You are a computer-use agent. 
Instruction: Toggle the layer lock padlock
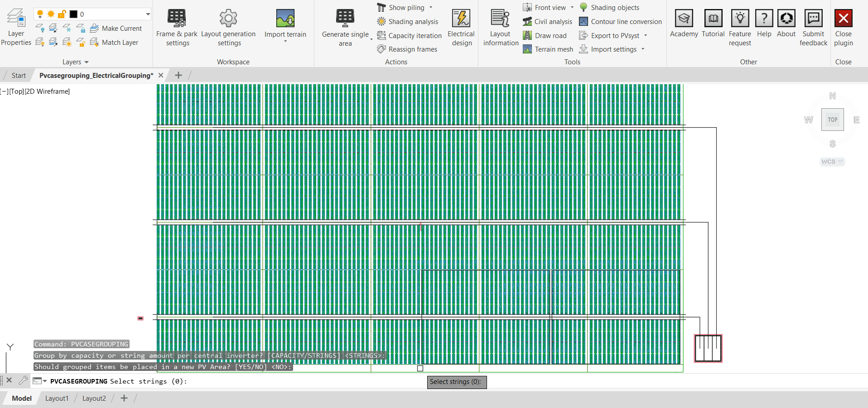62,14
